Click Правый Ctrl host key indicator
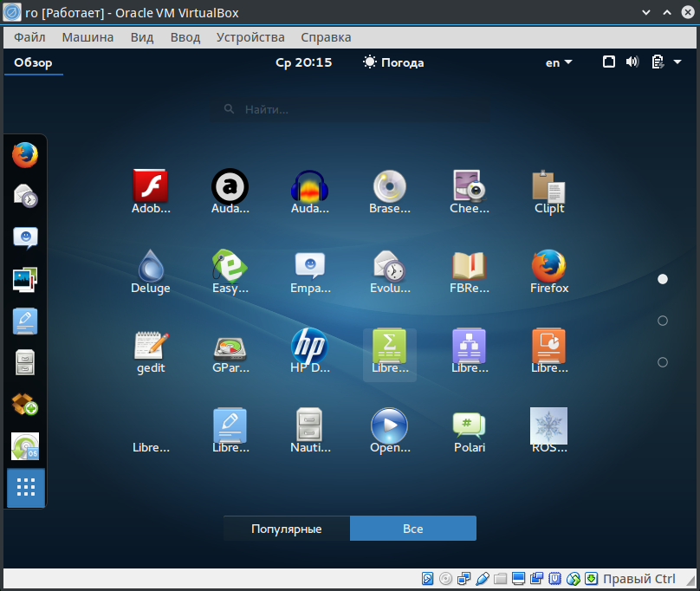This screenshot has height=591, width=700. pyautogui.click(x=638, y=579)
